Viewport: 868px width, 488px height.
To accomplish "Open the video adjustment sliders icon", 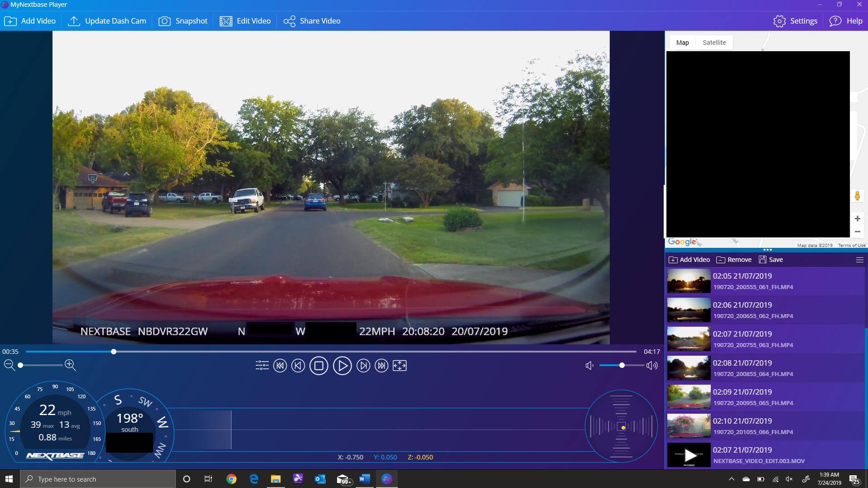I will tap(262, 366).
